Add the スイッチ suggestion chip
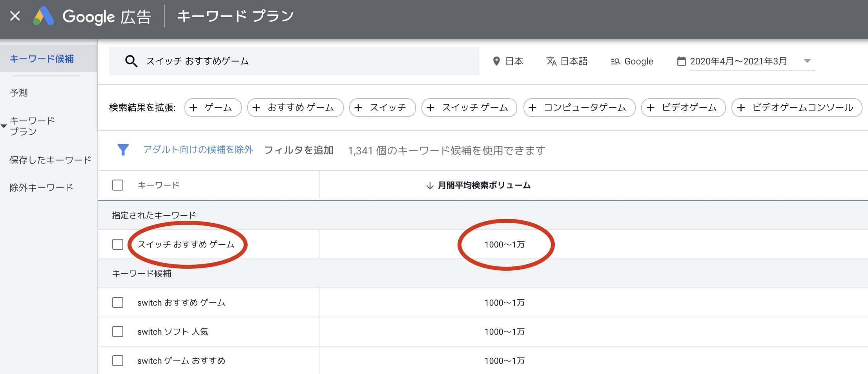 pyautogui.click(x=382, y=108)
